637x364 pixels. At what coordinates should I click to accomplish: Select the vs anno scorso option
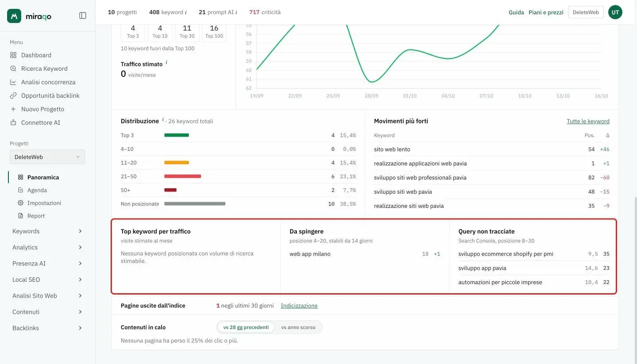(298, 327)
